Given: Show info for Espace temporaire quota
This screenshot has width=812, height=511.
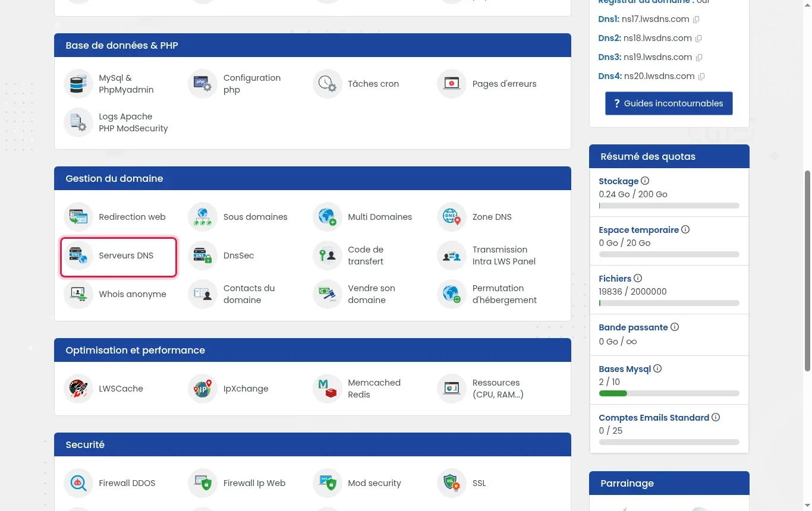Looking at the screenshot, I should [685, 229].
